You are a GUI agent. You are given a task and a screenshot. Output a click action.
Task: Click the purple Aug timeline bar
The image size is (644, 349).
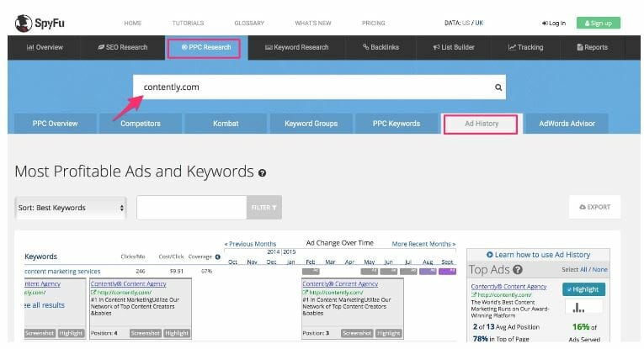click(428, 272)
